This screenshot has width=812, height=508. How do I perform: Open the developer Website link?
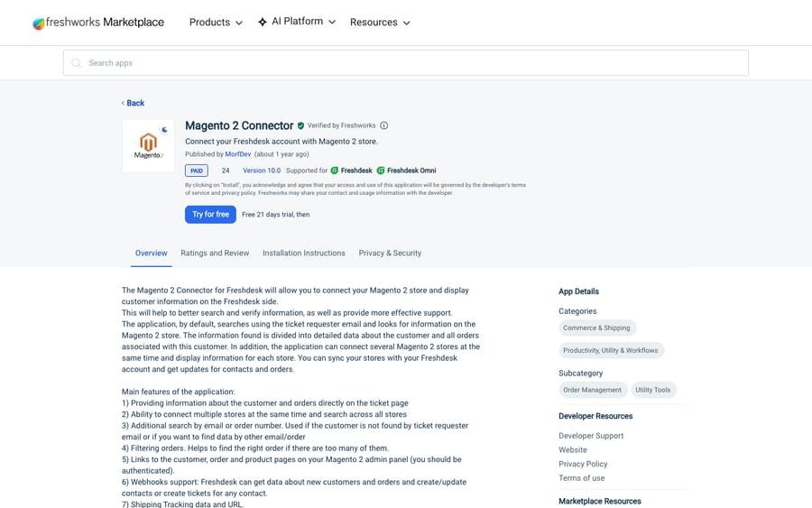coord(573,450)
